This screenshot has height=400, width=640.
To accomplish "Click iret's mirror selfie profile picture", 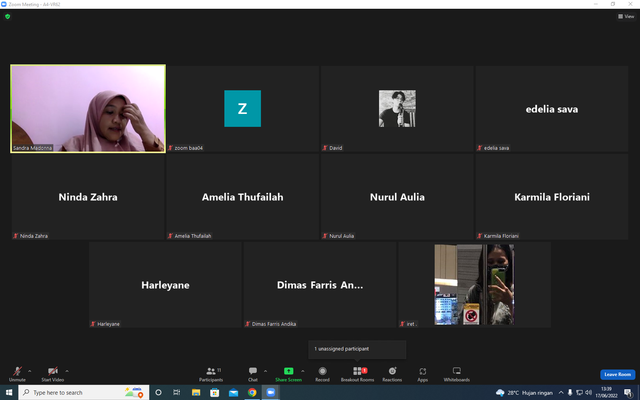I will pos(474,285).
